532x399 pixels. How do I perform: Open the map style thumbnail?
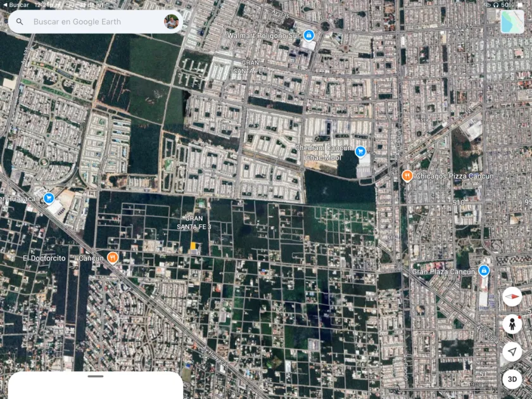pos(512,22)
